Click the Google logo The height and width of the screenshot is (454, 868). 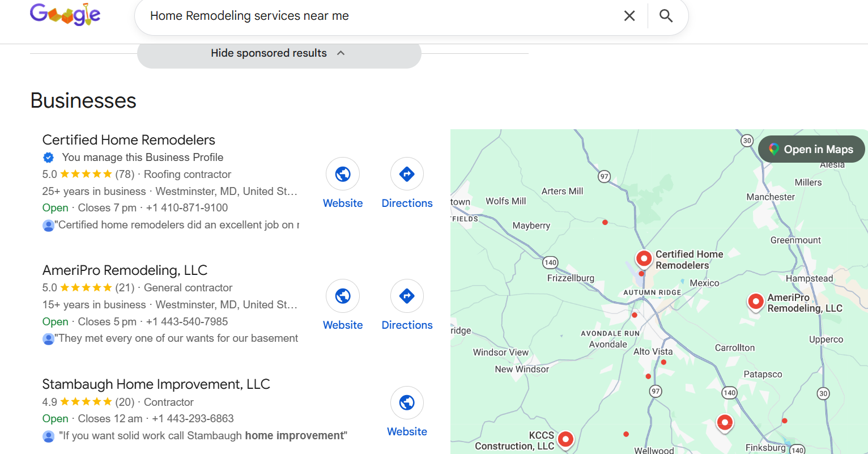65,15
